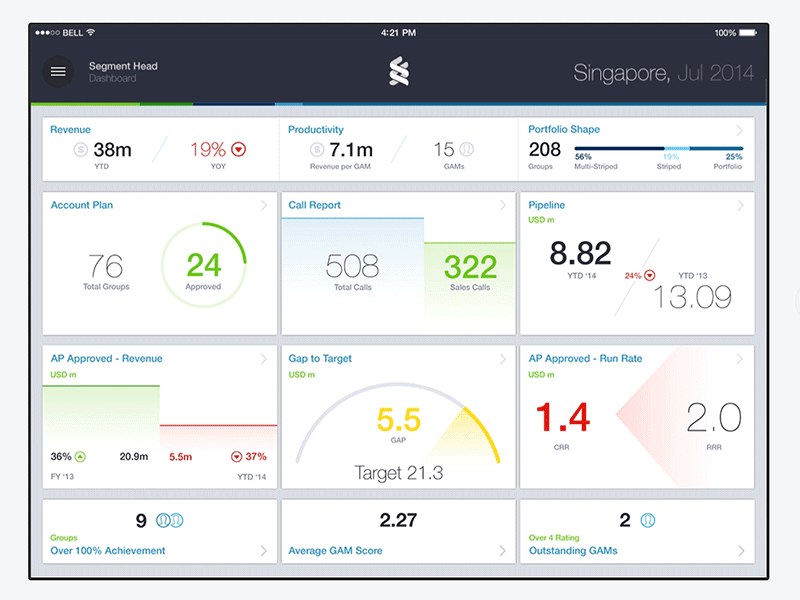Image resolution: width=800 pixels, height=600 pixels.
Task: Open the Over 100% Achievement link
Action: point(108,551)
